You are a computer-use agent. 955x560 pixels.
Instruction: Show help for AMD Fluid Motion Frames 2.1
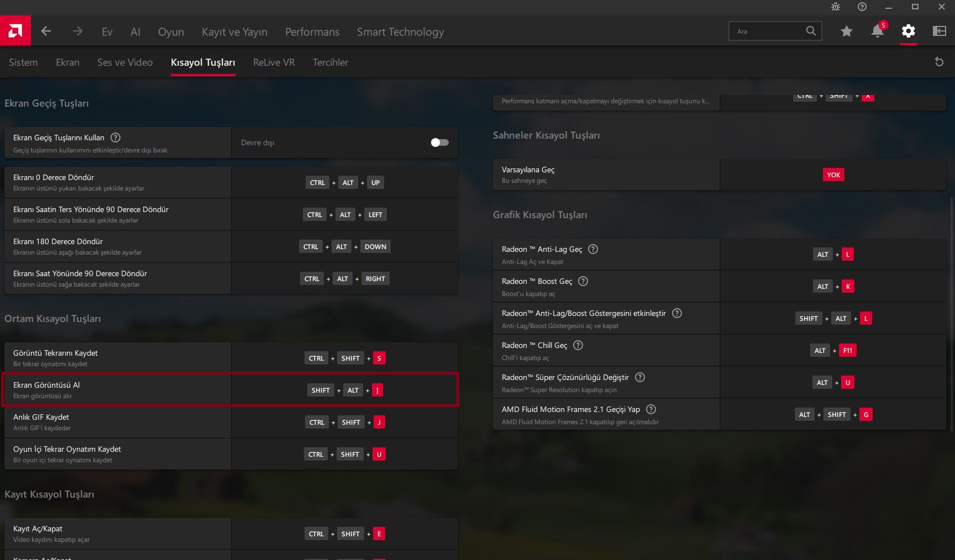pyautogui.click(x=651, y=409)
